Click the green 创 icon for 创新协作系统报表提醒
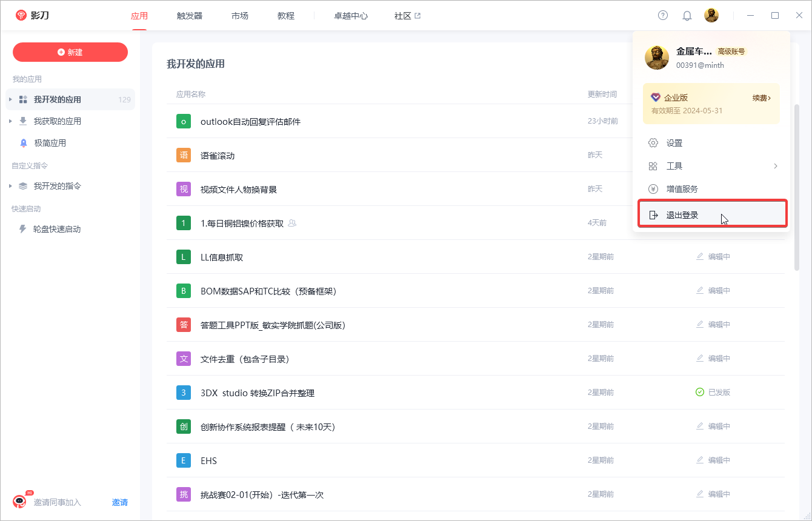 (184, 426)
